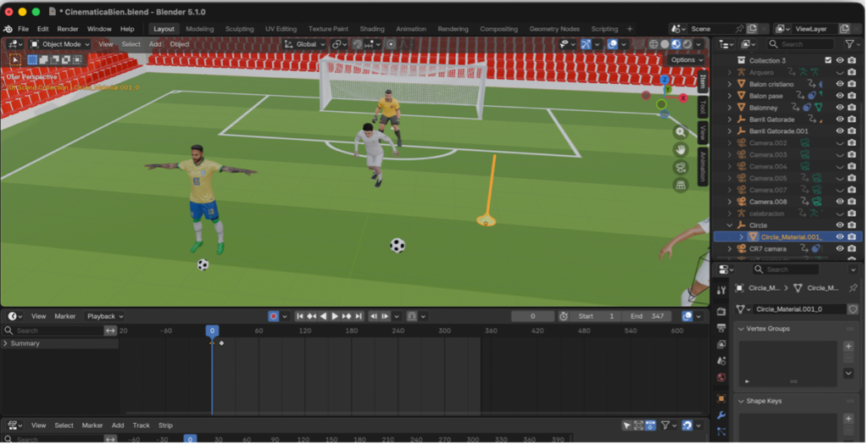Toggle the auto keying record button

click(274, 317)
